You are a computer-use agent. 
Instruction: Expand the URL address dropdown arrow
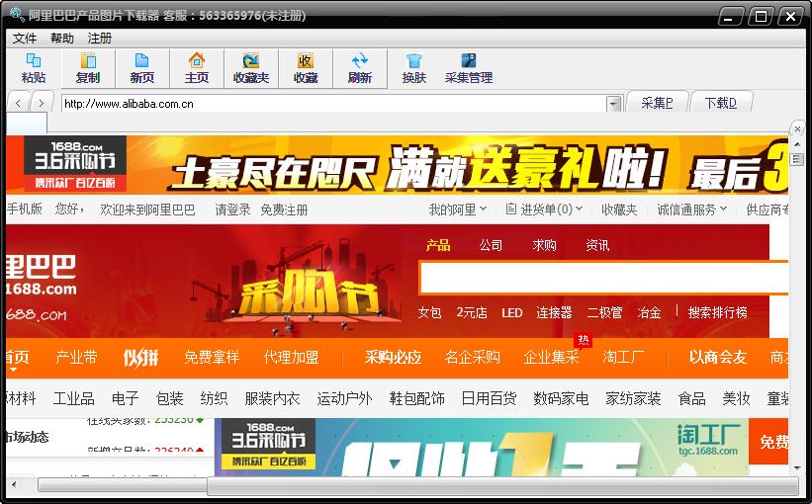pos(613,104)
